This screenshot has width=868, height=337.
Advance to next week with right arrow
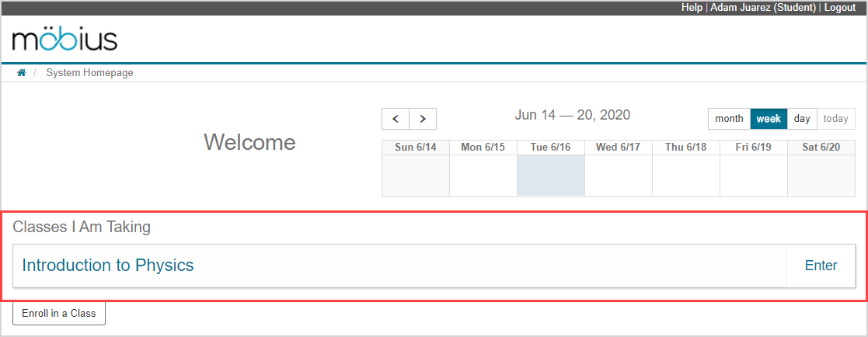[x=423, y=119]
